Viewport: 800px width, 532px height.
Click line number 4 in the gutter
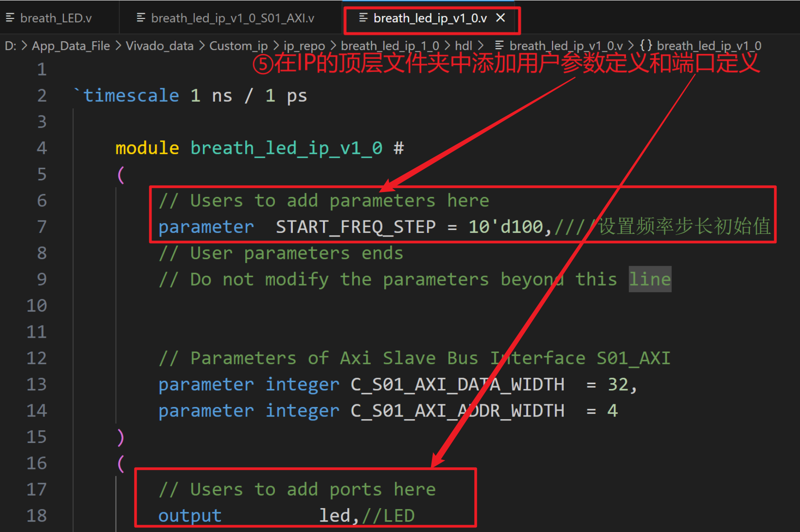click(x=42, y=148)
